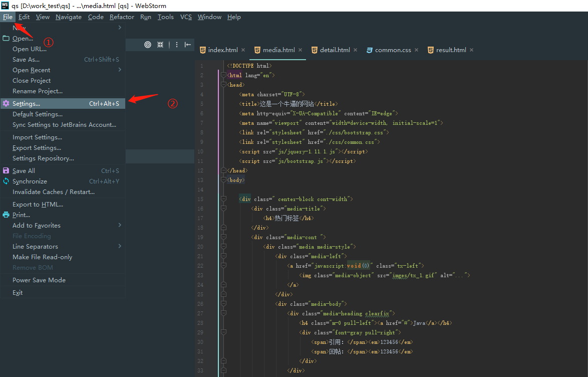Switch to the common.css tab

pyautogui.click(x=393, y=50)
